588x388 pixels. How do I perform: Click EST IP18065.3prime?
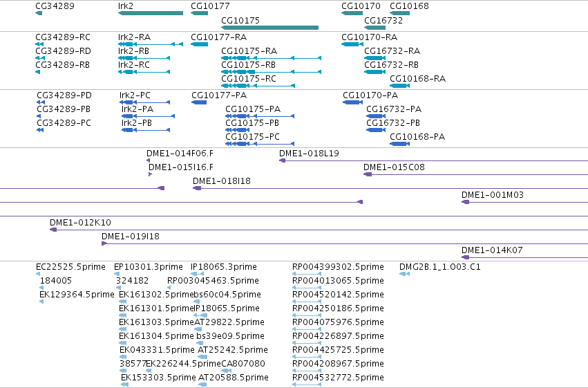223,267
